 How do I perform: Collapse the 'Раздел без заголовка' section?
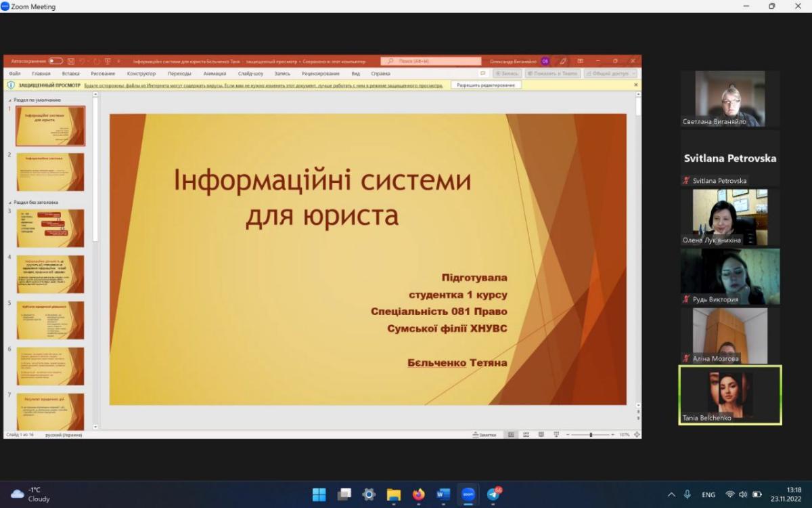[10, 202]
